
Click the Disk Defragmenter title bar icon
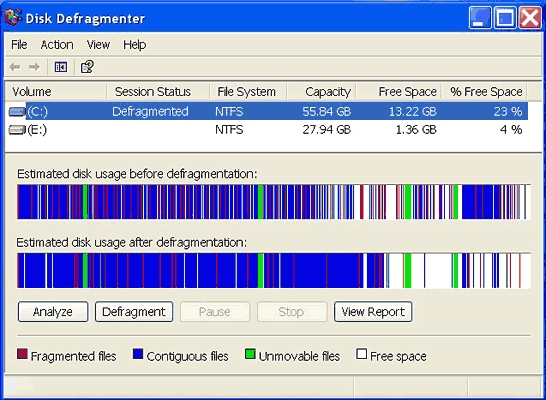(13, 17)
